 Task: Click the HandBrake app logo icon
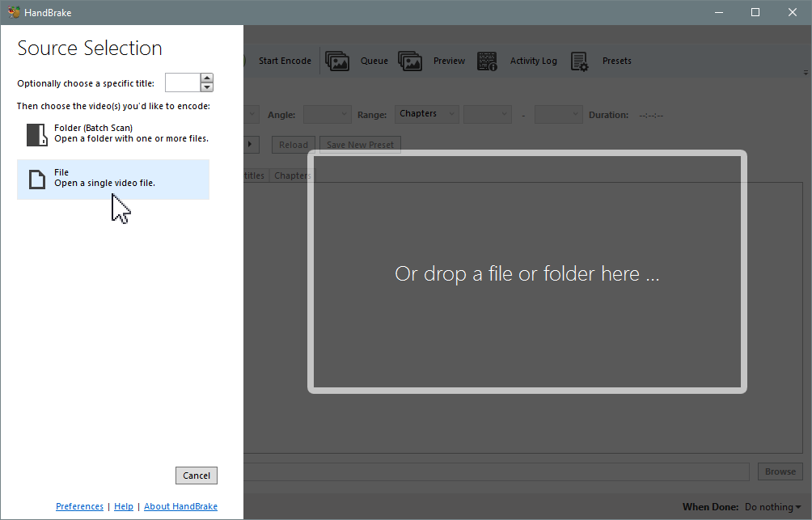pyautogui.click(x=14, y=12)
